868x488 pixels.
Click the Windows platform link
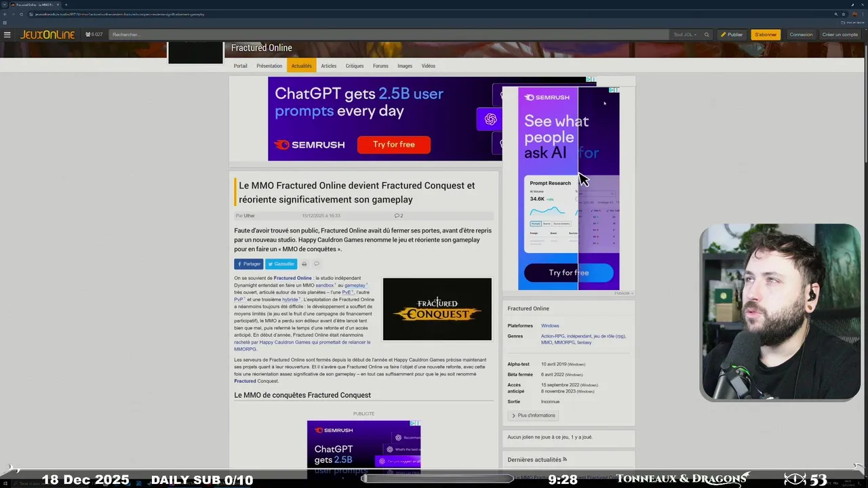click(550, 326)
